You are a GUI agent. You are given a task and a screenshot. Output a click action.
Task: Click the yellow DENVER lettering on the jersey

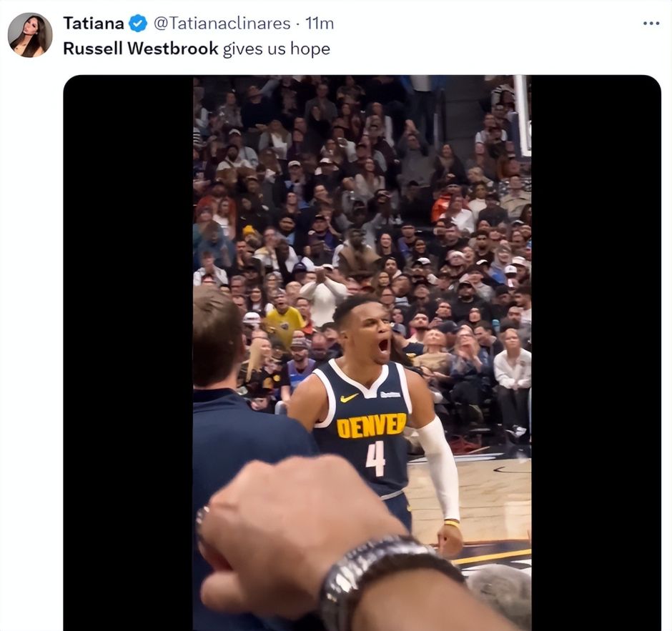pos(371,426)
